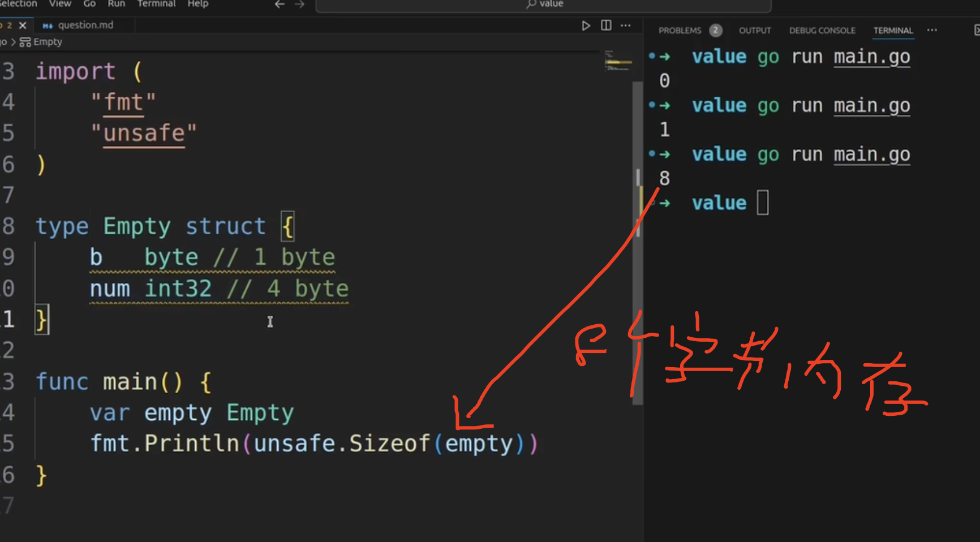Switch to the Output panel tab
This screenshot has height=542, width=980.
click(x=755, y=31)
